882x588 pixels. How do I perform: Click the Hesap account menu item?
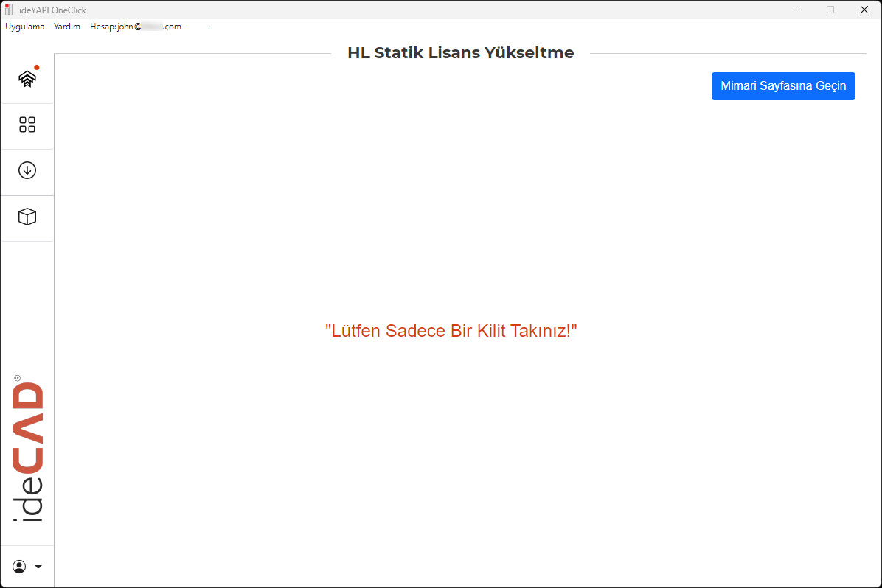point(136,27)
